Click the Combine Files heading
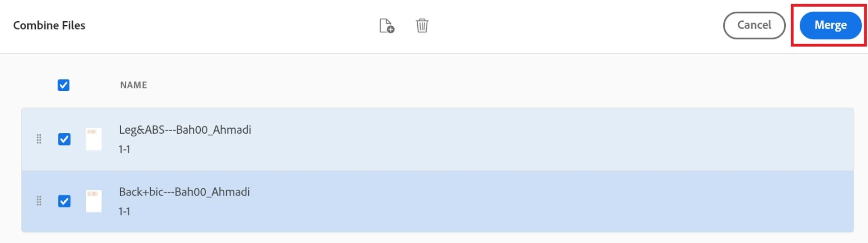 [49, 25]
